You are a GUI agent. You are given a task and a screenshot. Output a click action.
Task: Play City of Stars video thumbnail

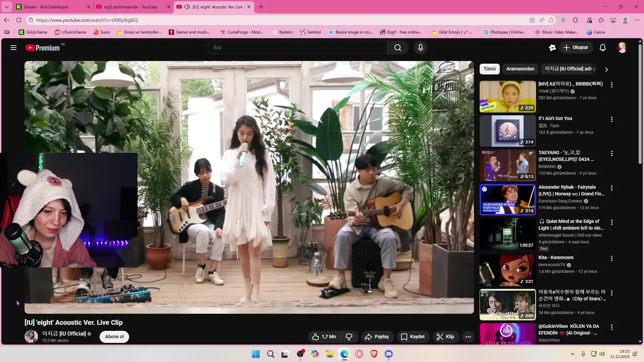click(x=508, y=304)
